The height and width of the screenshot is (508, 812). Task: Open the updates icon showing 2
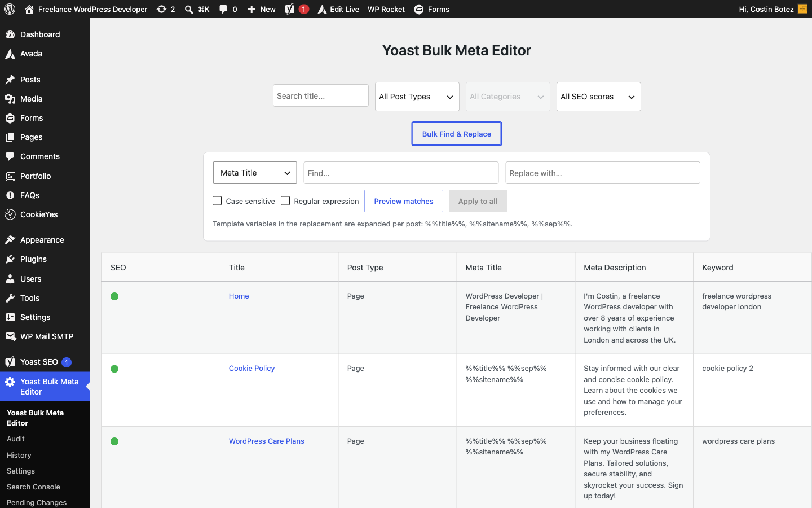[161, 9]
